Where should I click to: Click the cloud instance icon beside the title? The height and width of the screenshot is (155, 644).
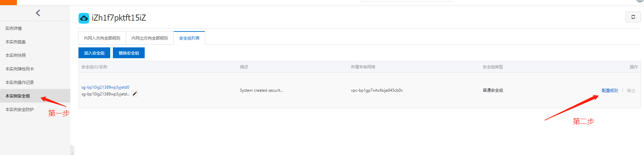[x=84, y=18]
